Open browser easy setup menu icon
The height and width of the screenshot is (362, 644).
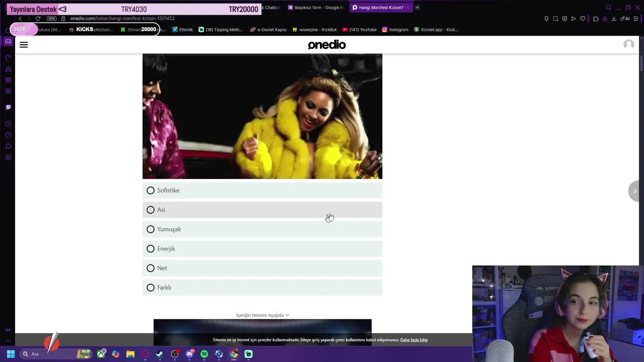(x=636, y=19)
